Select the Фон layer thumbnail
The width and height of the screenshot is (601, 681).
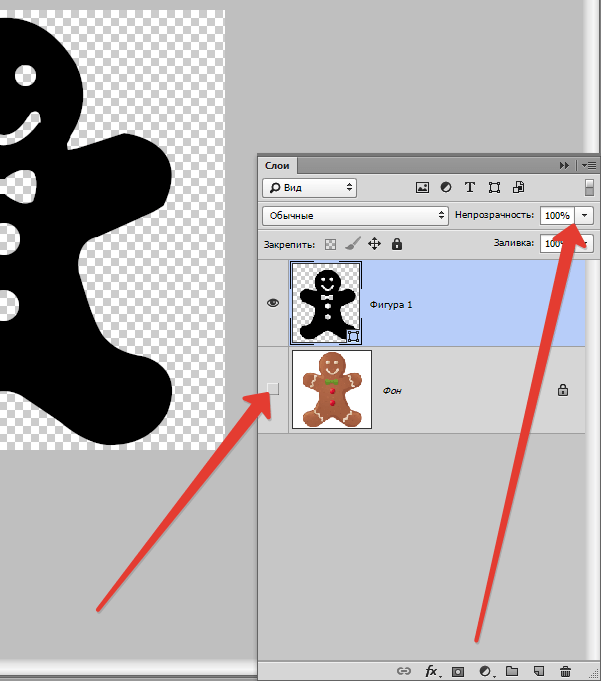click(332, 390)
